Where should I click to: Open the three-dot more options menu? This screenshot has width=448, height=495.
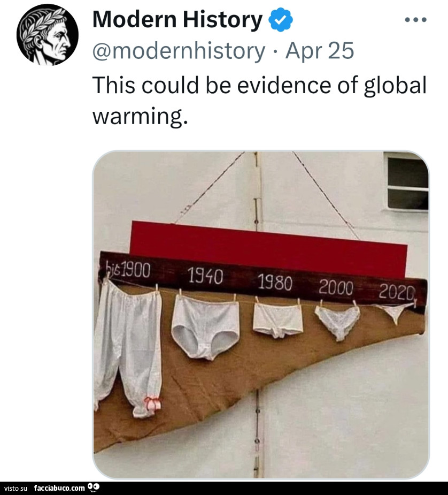click(x=415, y=20)
